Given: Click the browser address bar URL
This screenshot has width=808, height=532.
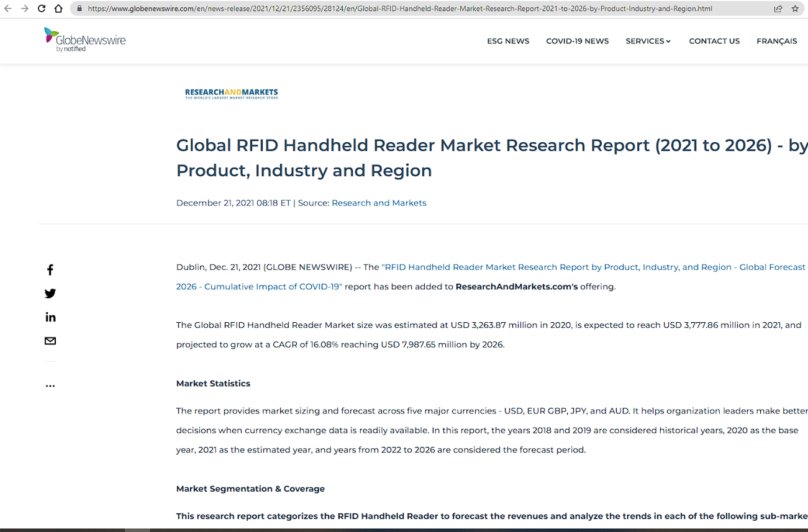Looking at the screenshot, I should 400,9.
